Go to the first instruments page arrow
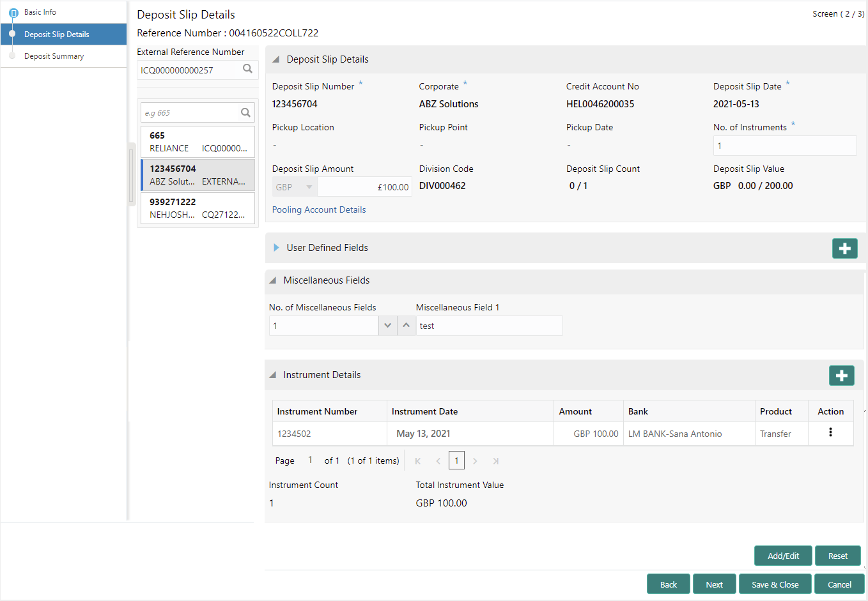The image size is (868, 601). [418, 461]
